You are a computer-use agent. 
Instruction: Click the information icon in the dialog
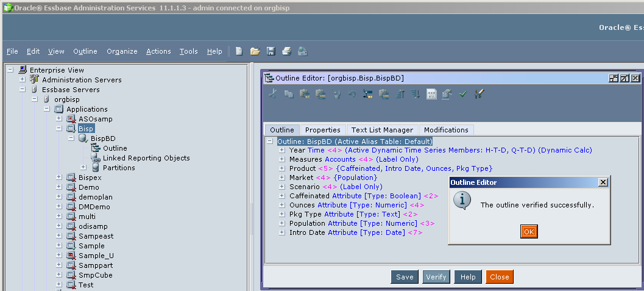[461, 201]
